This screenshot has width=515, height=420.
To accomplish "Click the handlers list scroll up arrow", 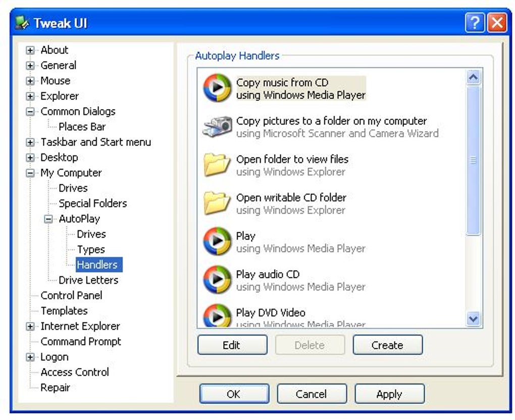I will (x=473, y=78).
